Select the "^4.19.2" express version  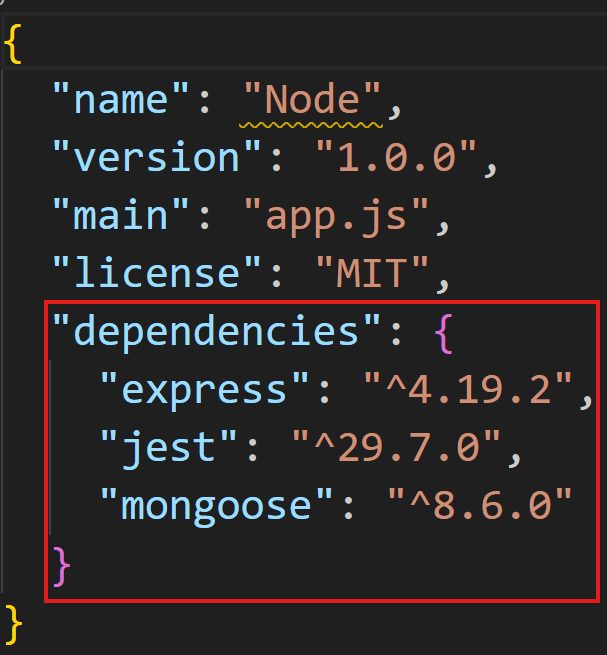coord(468,389)
